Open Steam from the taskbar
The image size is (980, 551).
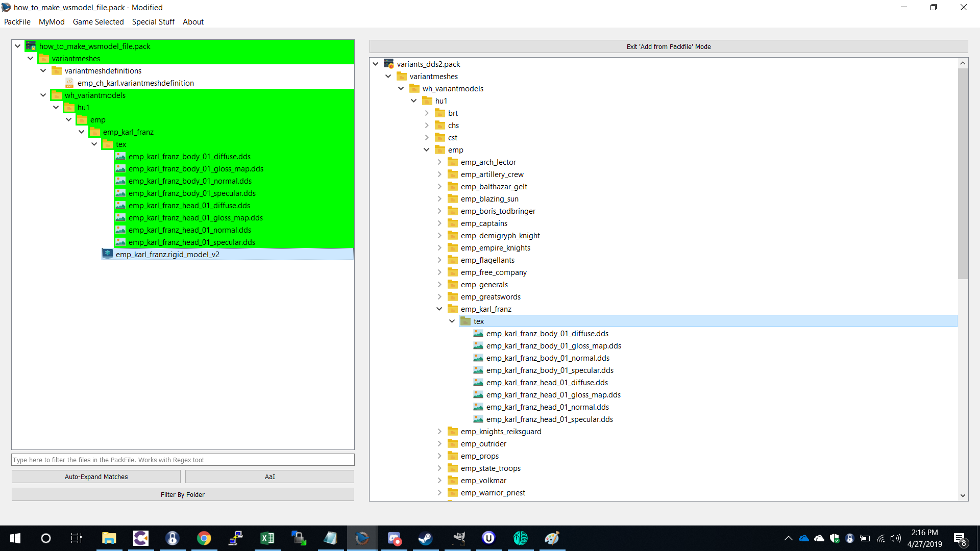coord(425,538)
